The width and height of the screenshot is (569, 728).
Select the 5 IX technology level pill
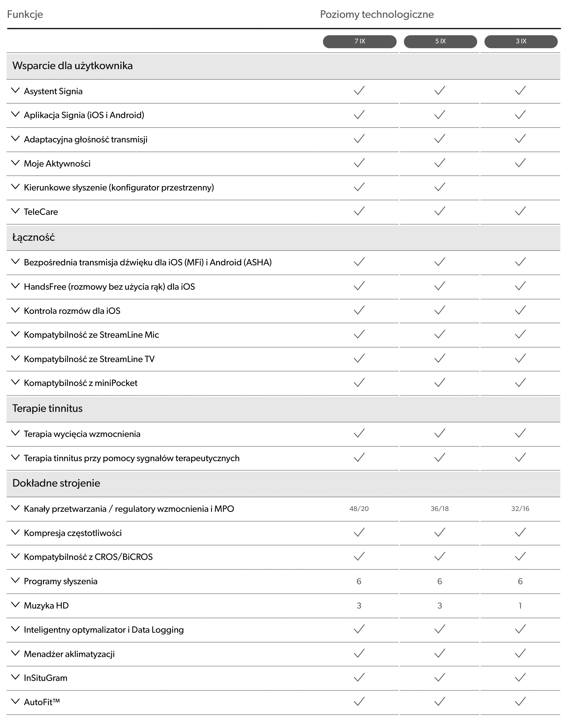pyautogui.click(x=440, y=41)
